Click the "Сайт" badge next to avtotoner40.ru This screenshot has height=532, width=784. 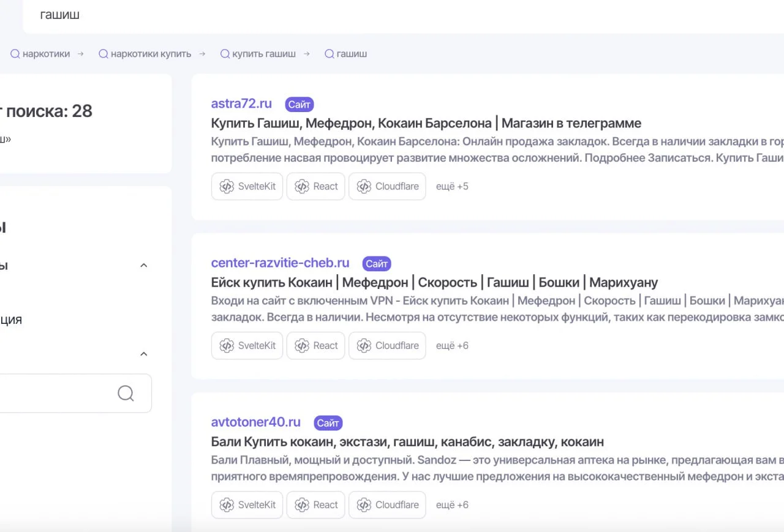point(328,423)
